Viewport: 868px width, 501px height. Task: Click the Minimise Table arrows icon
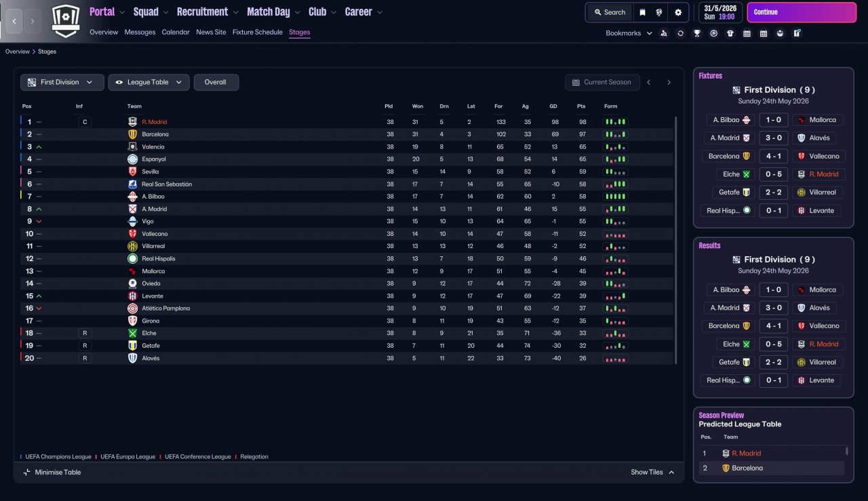coord(26,473)
